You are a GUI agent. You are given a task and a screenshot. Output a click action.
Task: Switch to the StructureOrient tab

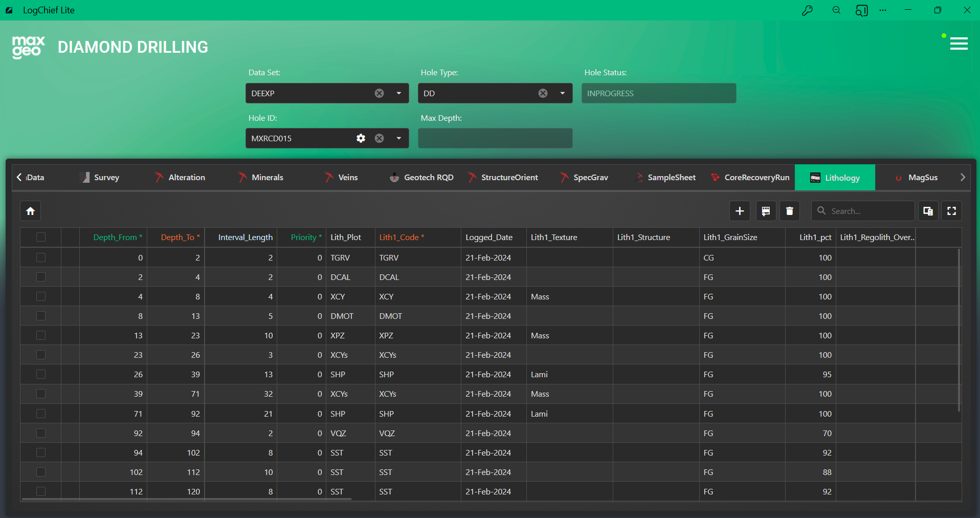pyautogui.click(x=503, y=177)
